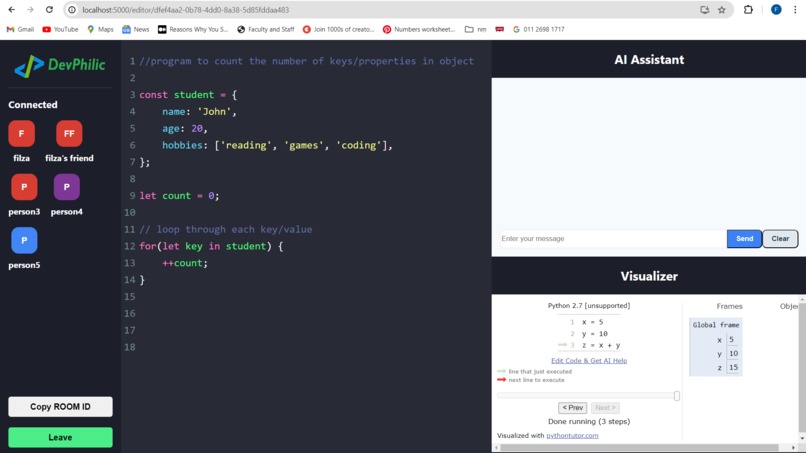
Task: Click the name: 'John' line
Action: (x=199, y=112)
